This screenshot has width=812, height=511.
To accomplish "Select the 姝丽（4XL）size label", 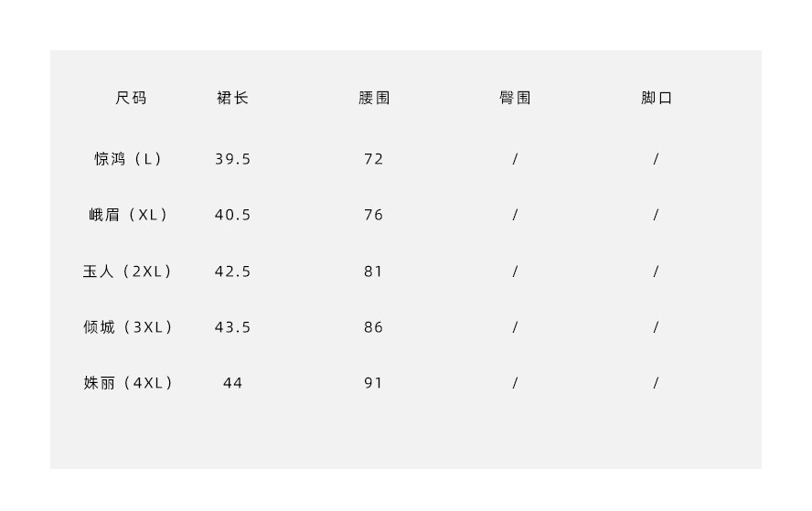I will 129,383.
